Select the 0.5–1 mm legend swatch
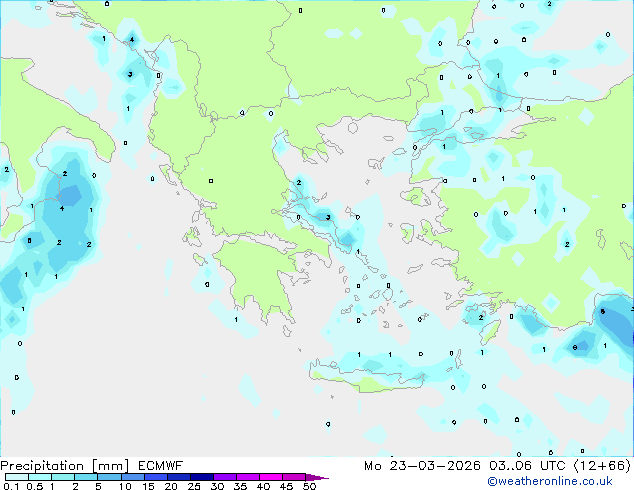Image resolution: width=634 pixels, height=490 pixels. 40,477
